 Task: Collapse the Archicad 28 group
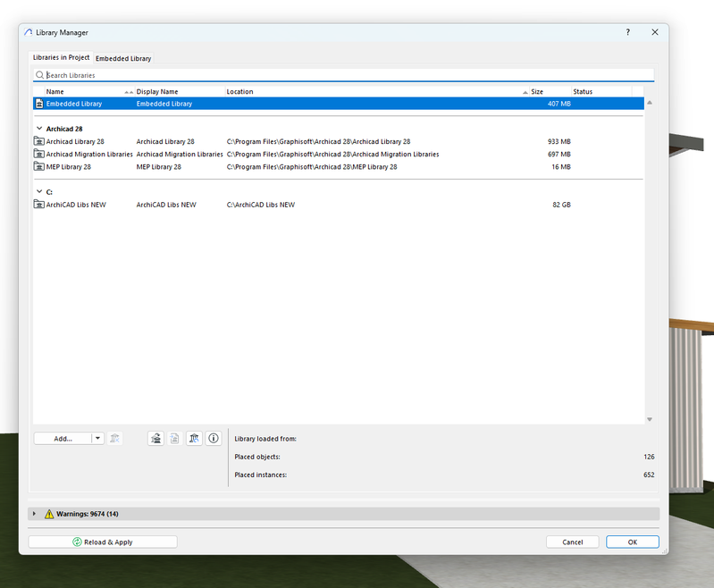(x=39, y=129)
